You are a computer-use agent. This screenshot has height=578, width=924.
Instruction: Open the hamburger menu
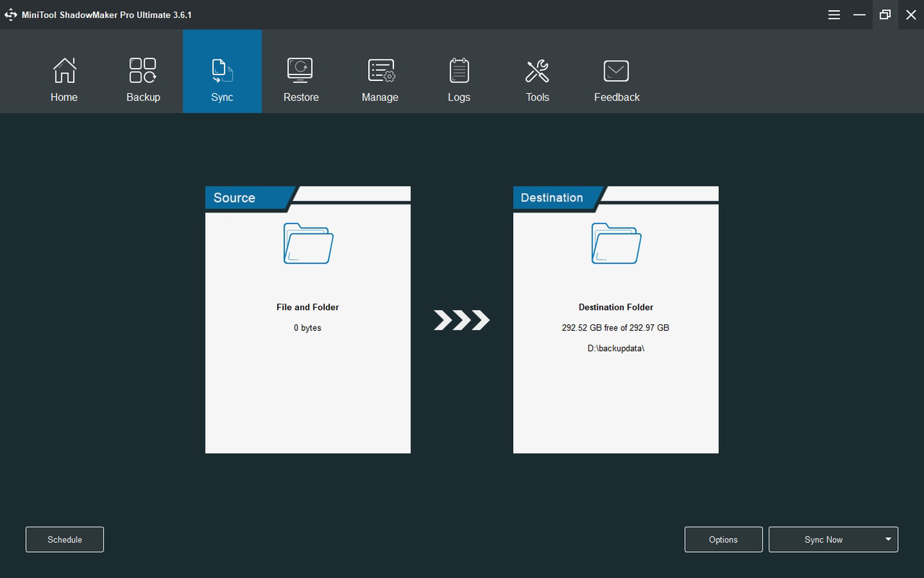834,14
